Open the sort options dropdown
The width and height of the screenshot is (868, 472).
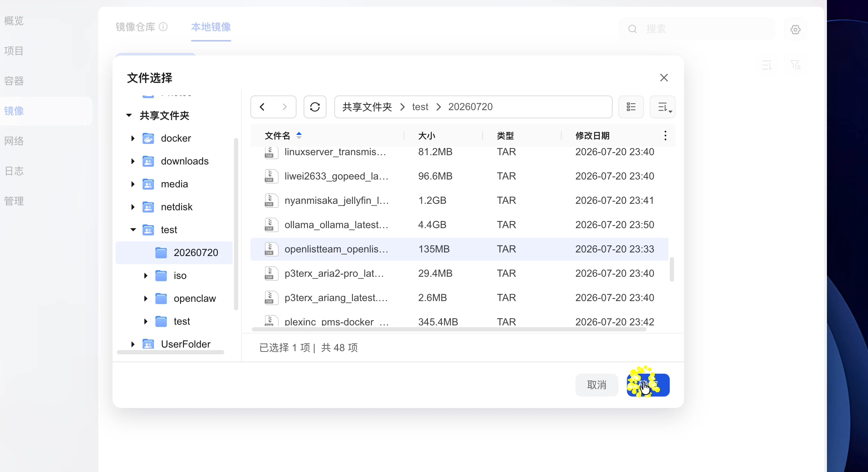pyautogui.click(x=663, y=107)
